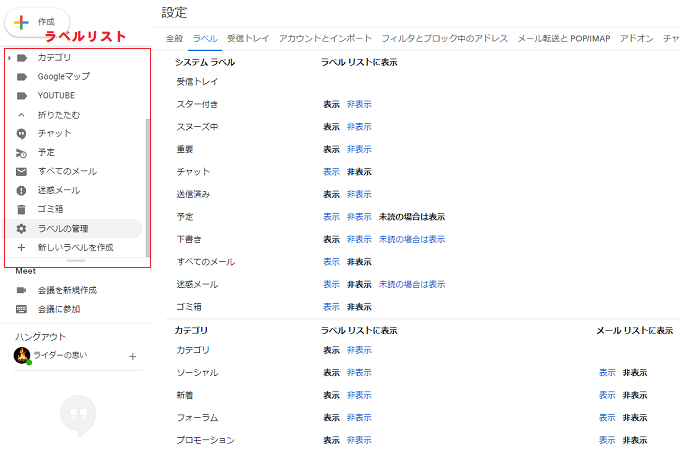Hide プロモーション in label list via 非表示
Screen dimensions: 680x449
(359, 440)
